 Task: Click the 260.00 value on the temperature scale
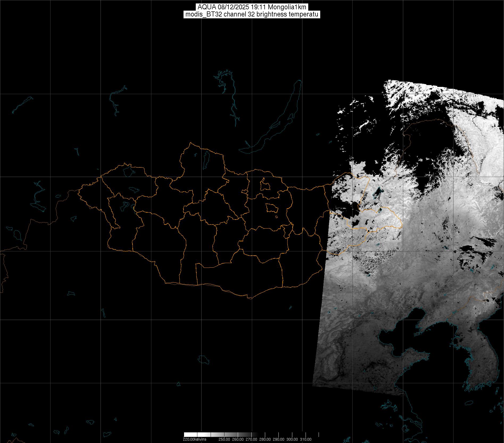point(238,439)
